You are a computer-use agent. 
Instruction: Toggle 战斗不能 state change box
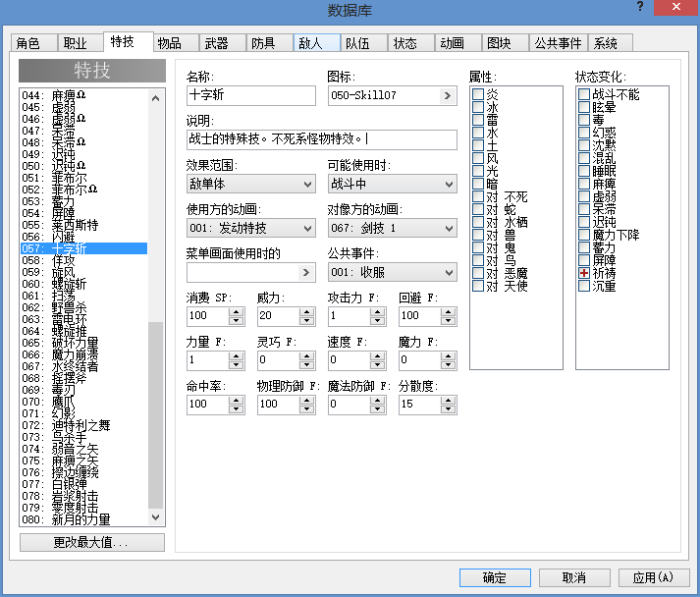[x=584, y=94]
